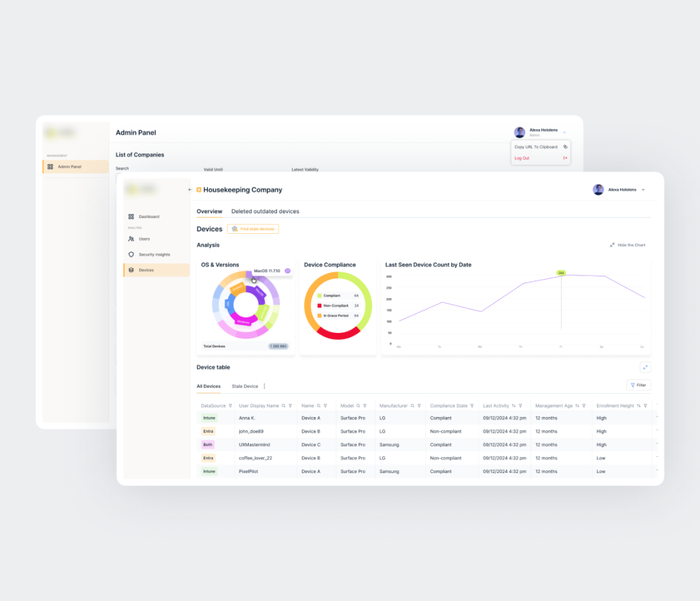Click the expand icon above the Device table

tap(645, 367)
